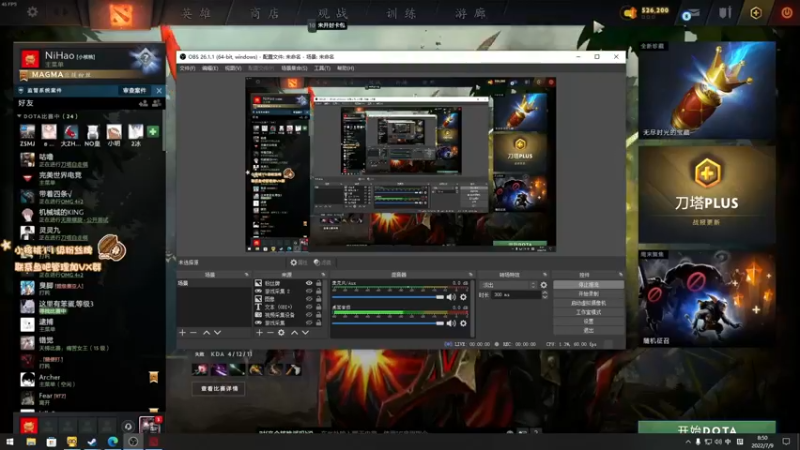The width and height of the screenshot is (800, 450).
Task: Click 停止推流 stop streaming in OBS
Action: click(x=588, y=285)
